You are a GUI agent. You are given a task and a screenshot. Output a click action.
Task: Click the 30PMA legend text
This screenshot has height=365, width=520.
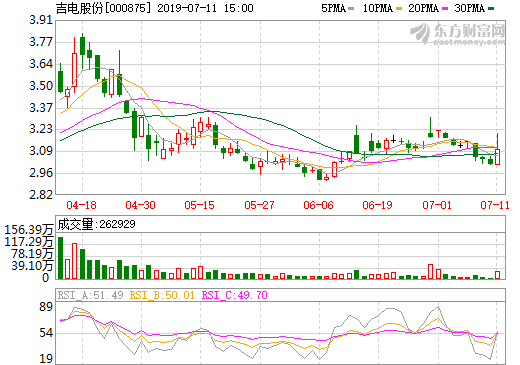(470, 8)
